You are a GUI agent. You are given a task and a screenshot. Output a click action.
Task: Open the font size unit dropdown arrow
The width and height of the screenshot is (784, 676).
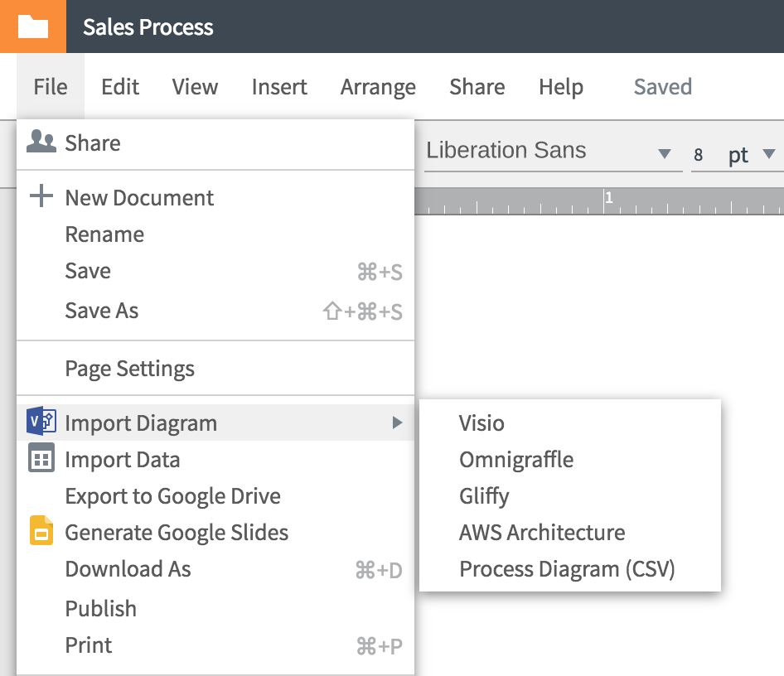click(768, 154)
